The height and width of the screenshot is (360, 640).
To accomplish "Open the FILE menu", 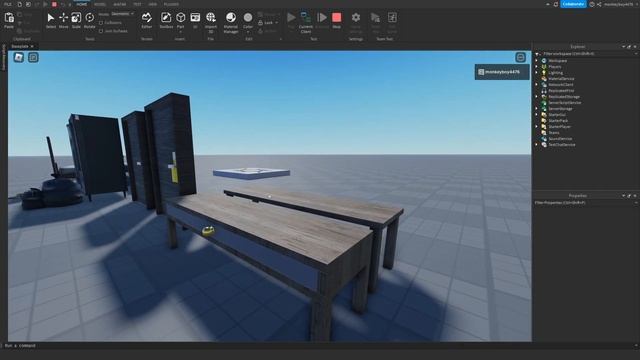I will [x=8, y=4].
